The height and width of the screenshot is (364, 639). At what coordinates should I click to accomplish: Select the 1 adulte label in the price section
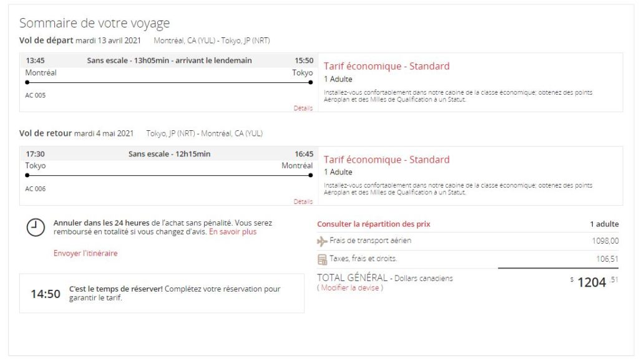pos(606,224)
